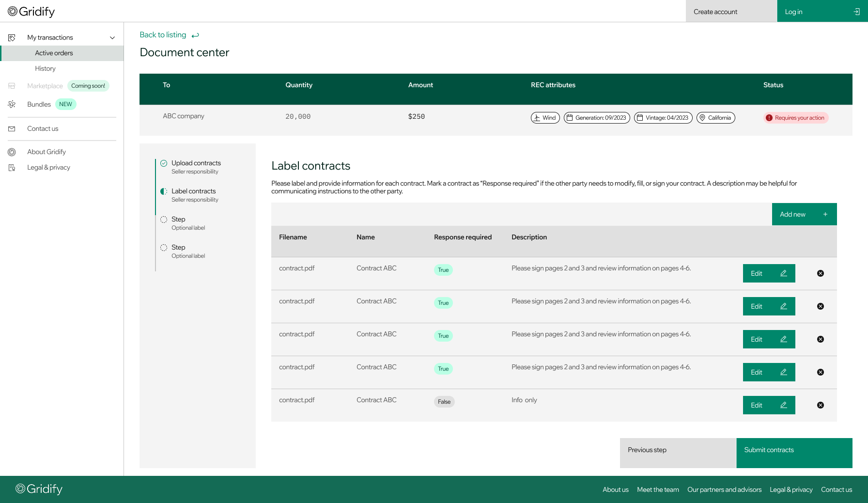Open History in the sidebar

tap(45, 68)
